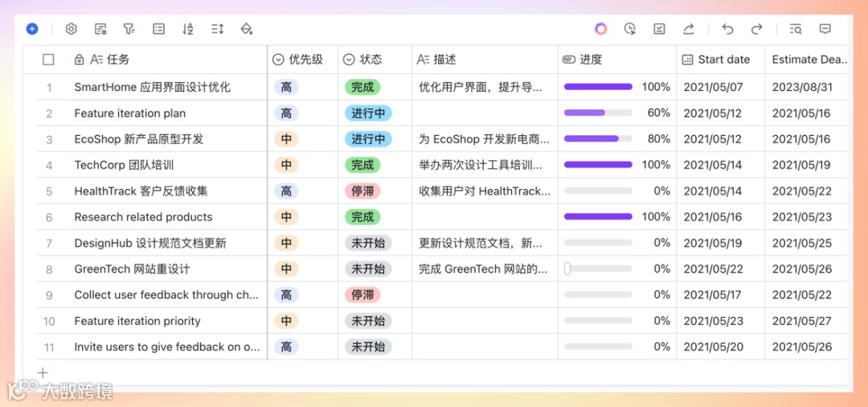The height and width of the screenshot is (407, 868).
Task: Click the lock icon beside 任务 header
Action: pyautogui.click(x=79, y=60)
